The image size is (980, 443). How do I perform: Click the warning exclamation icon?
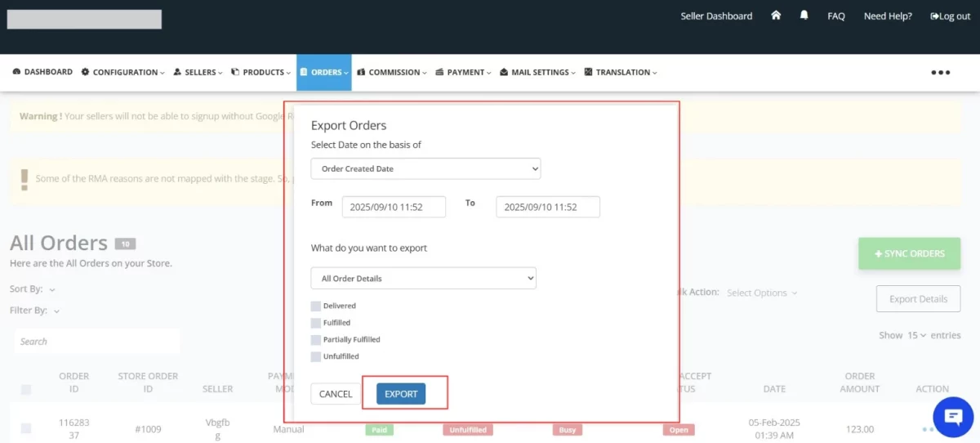coord(24,178)
